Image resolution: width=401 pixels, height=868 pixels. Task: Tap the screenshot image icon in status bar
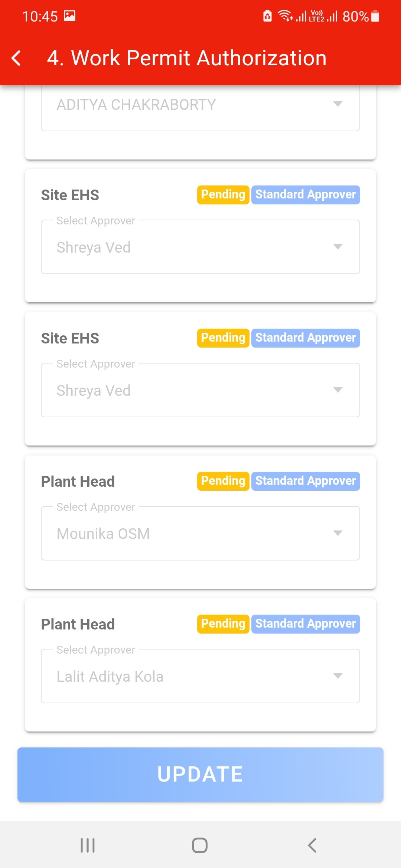[x=69, y=16]
